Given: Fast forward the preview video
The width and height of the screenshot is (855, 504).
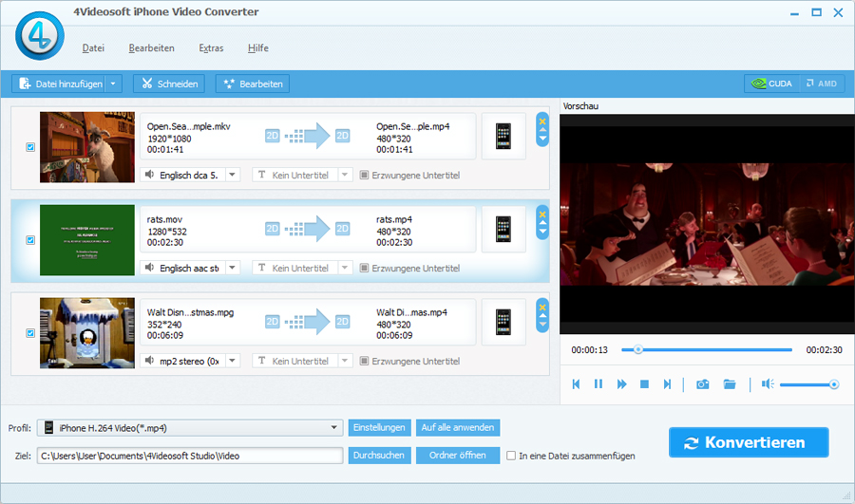Looking at the screenshot, I should (x=621, y=384).
